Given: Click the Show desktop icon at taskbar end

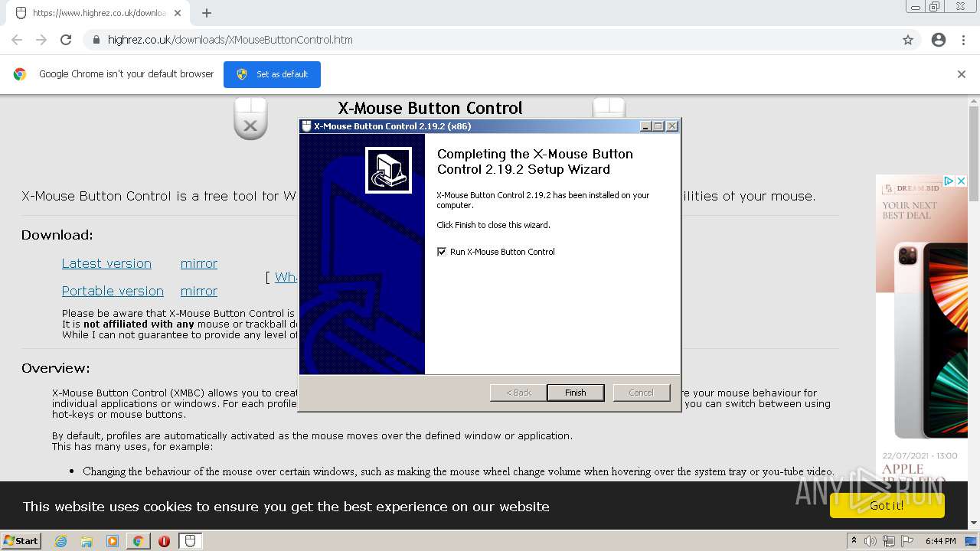Looking at the screenshot, I should pos(972,541).
